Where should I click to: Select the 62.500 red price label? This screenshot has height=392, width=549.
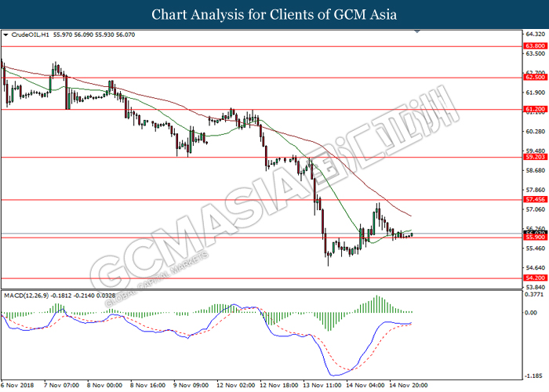535,77
